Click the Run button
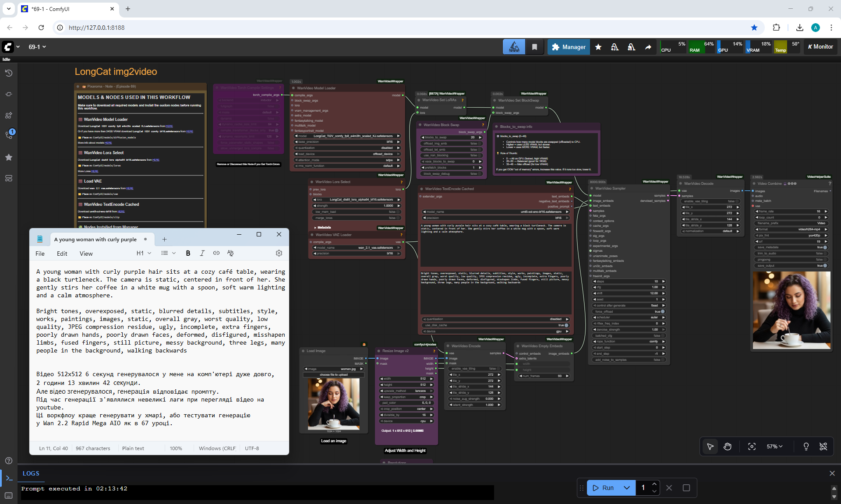The width and height of the screenshot is (841, 504). pos(603,488)
